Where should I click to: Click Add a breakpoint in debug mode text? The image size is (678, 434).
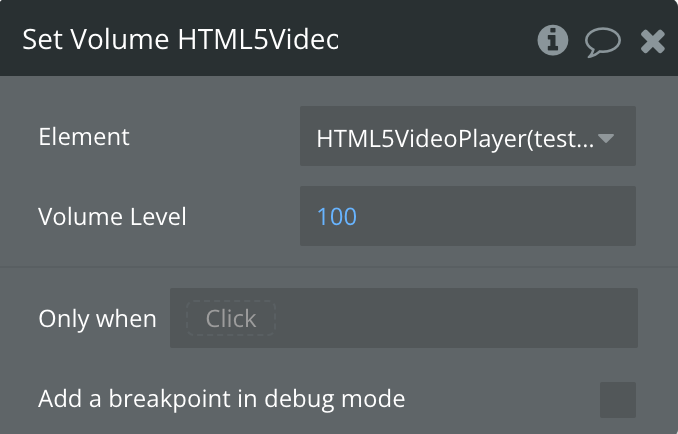222,399
